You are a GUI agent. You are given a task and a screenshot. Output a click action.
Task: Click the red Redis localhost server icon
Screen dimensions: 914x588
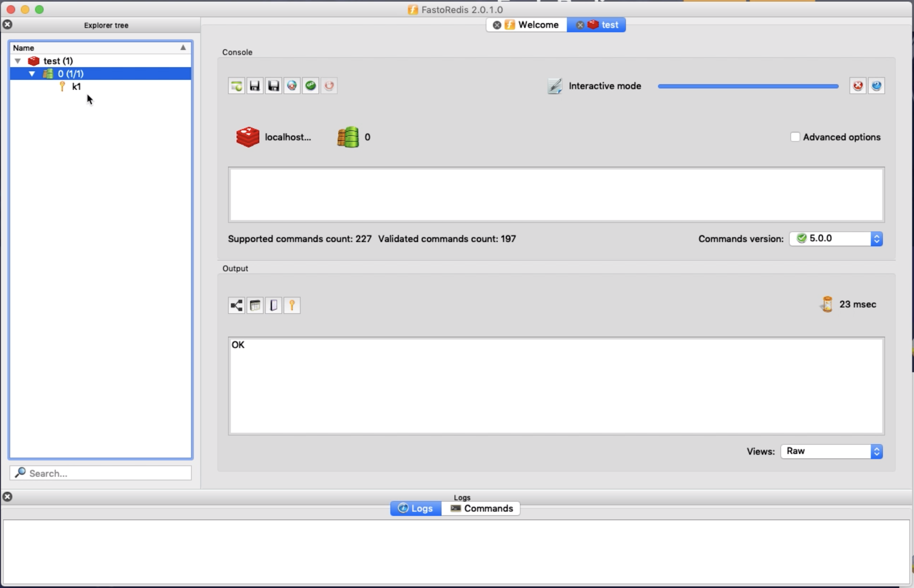click(248, 137)
